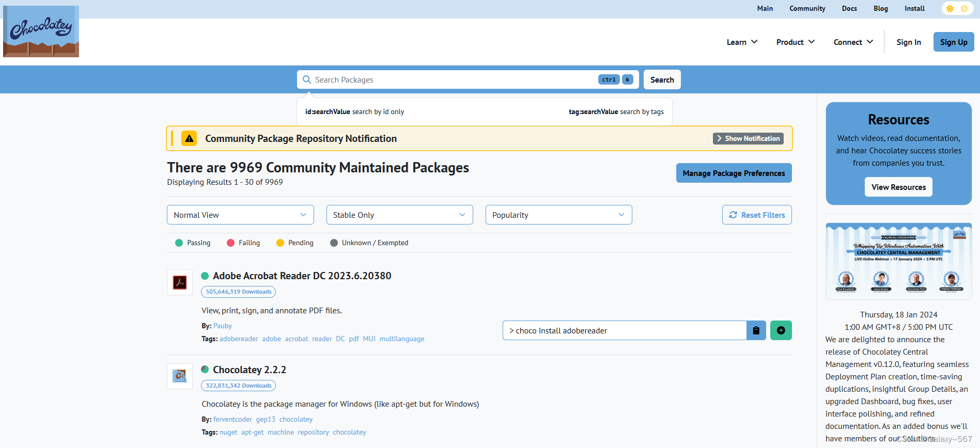This screenshot has height=448, width=980.
Task: Click the warning triangle notification icon
Action: tap(189, 138)
